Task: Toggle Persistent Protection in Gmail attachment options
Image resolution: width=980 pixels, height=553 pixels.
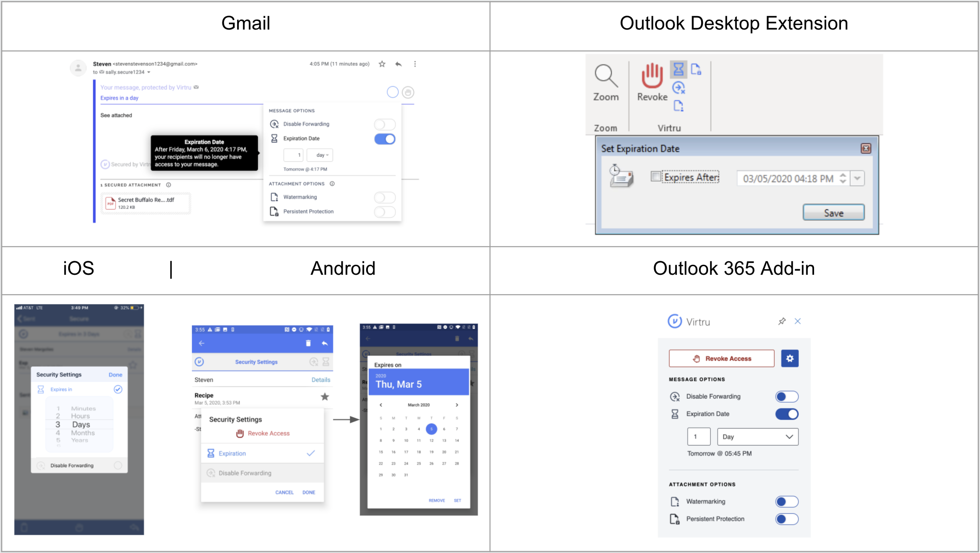Action: coord(384,212)
